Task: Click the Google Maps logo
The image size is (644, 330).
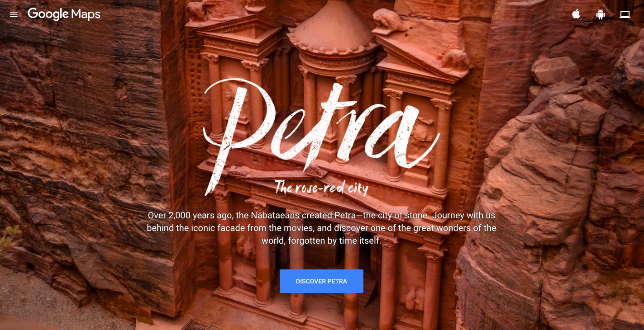Action: (64, 14)
